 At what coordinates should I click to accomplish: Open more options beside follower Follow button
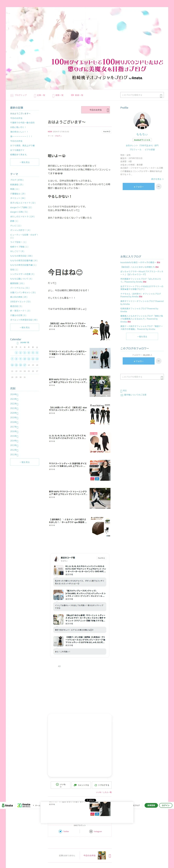point(158,361)
